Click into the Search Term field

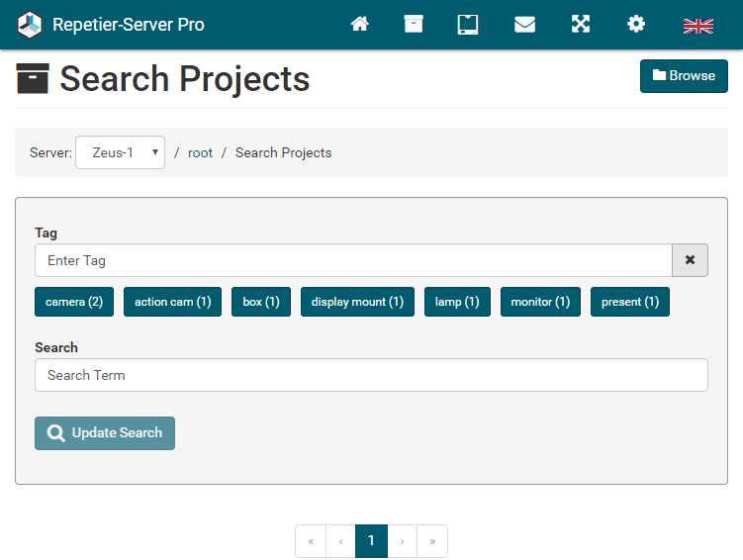(371, 375)
